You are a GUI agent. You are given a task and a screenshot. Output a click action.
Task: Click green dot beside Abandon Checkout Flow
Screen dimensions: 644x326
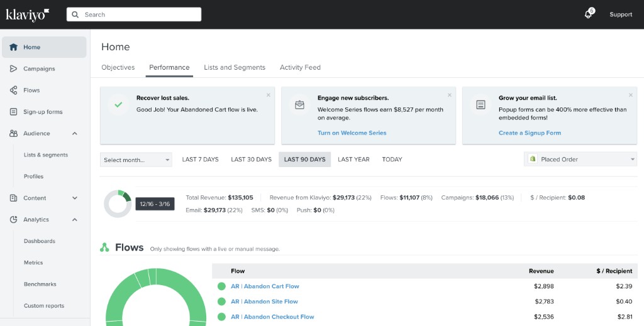(221, 317)
